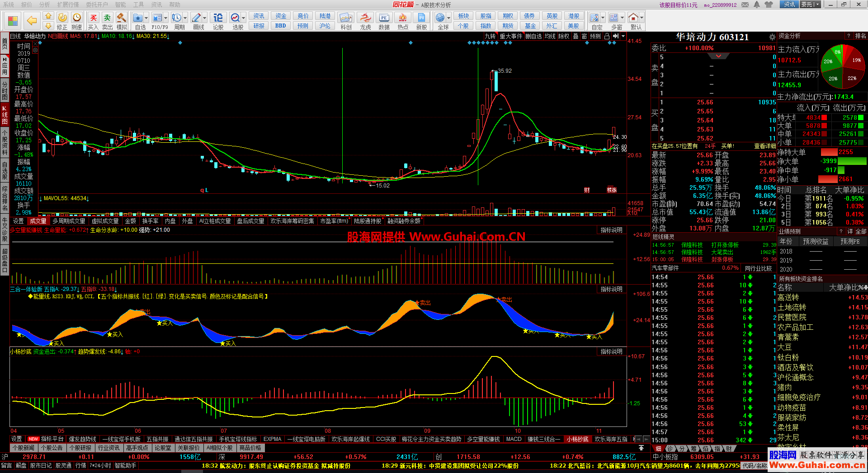Viewport: 868px width, 473px height.
Task: Open the 模拟 simulated trading gavel icon
Action: tap(122, 21)
